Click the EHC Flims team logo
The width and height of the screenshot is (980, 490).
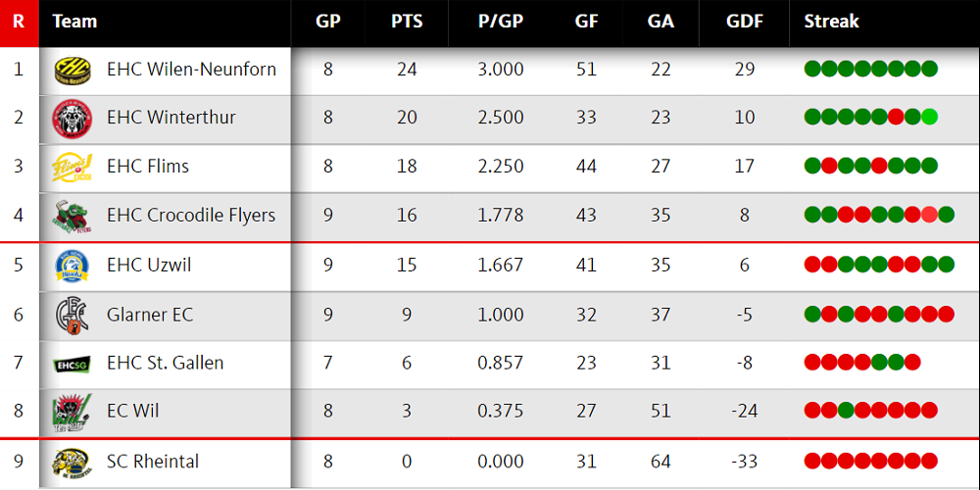point(73,167)
